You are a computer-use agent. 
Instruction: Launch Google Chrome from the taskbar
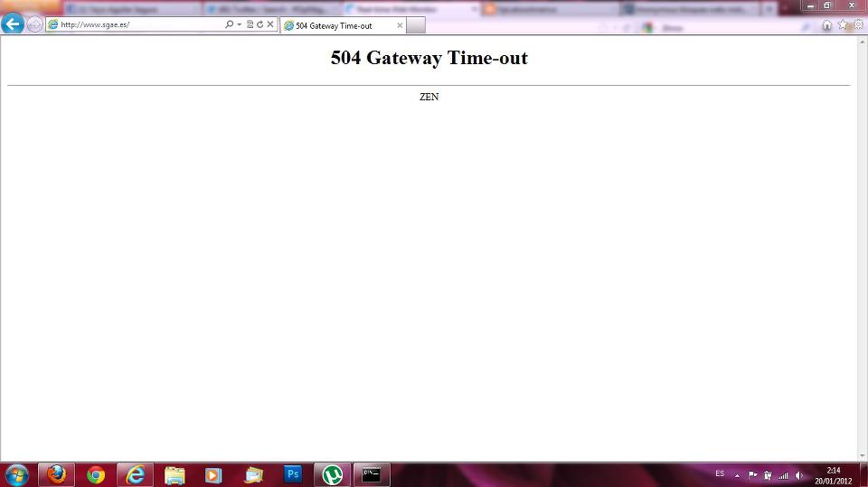click(96, 475)
